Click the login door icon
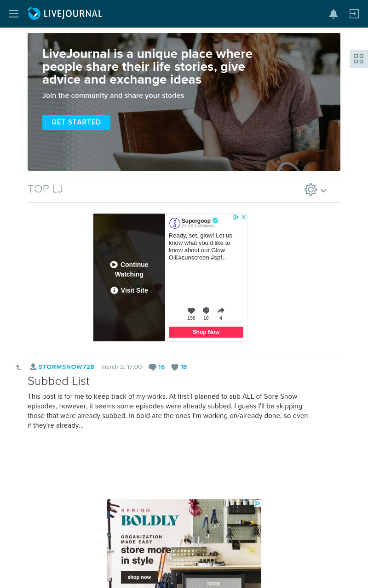368x588 pixels. pyautogui.click(x=354, y=14)
